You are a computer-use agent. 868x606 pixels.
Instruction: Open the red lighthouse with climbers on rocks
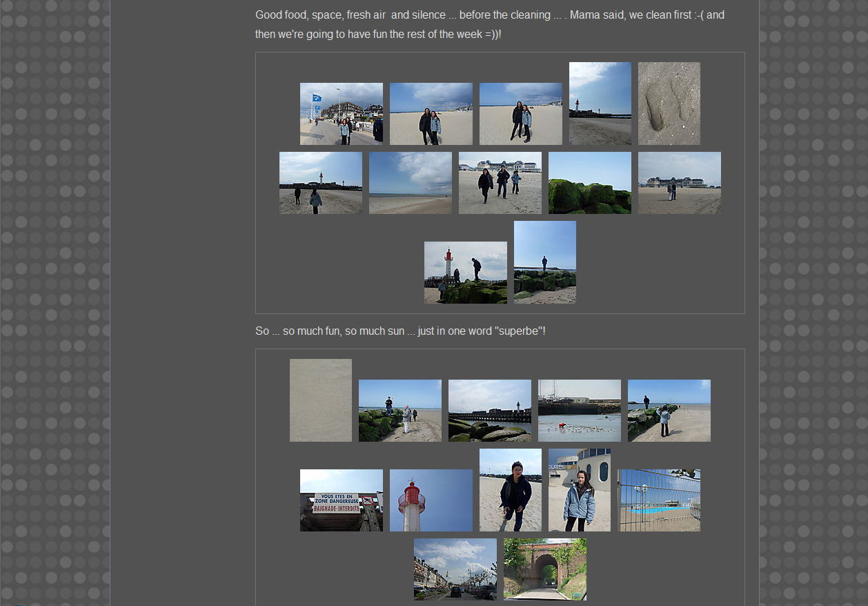point(465,273)
